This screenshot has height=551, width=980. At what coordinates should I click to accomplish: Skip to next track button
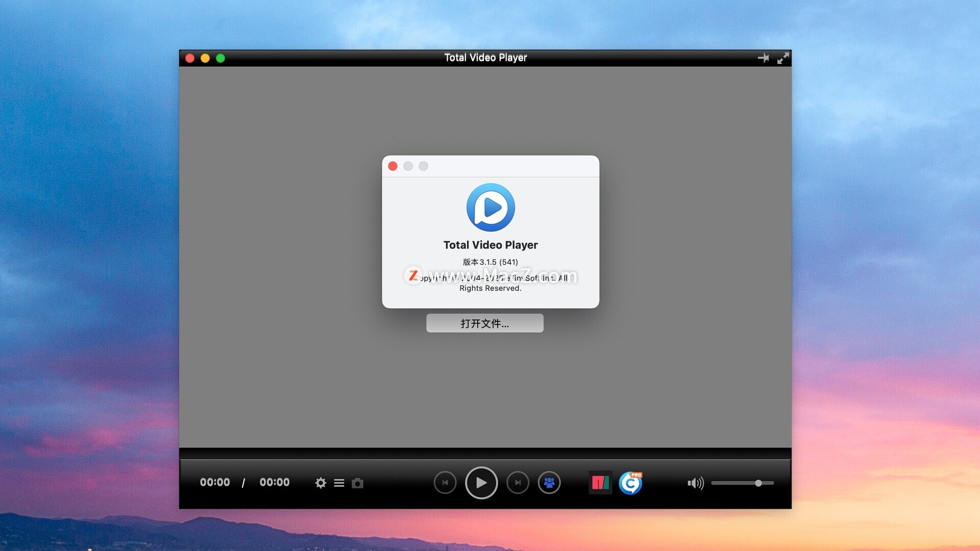coord(518,483)
